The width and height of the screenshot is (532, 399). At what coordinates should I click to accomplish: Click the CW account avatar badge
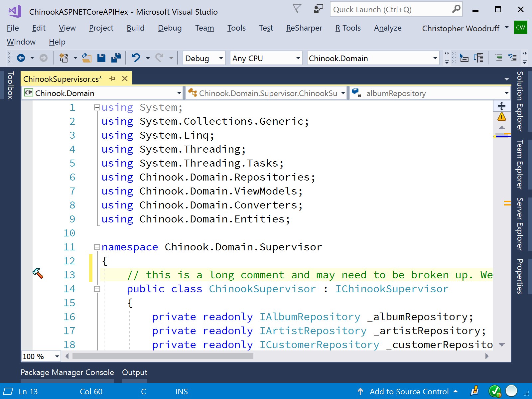coord(520,28)
